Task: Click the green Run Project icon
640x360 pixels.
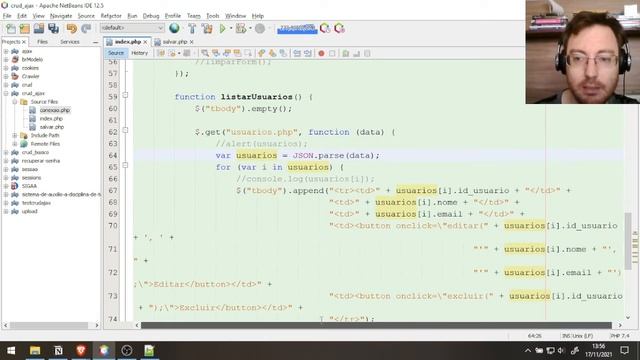Action: pos(222,29)
